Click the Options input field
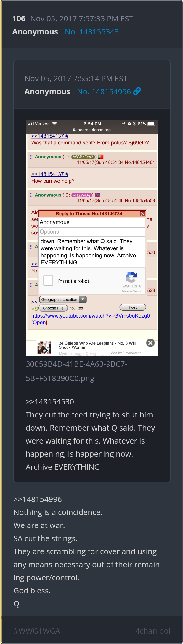183x644 pixels. [92, 232]
